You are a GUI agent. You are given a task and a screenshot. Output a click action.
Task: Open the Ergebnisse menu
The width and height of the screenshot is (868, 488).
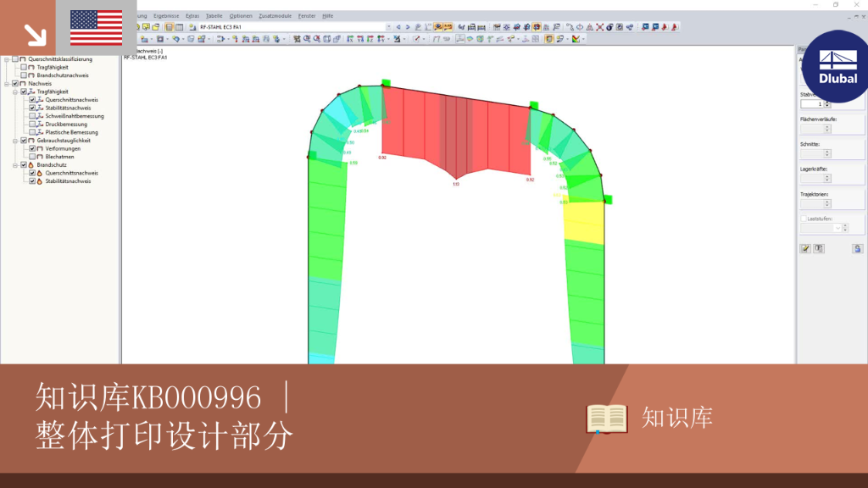point(166,16)
